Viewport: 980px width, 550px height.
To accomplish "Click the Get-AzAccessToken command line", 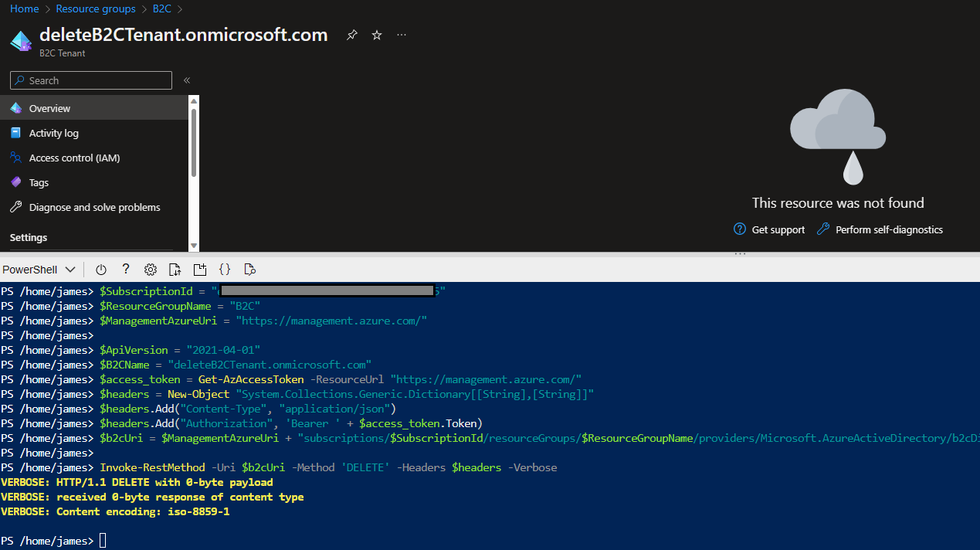I will 291,379.
